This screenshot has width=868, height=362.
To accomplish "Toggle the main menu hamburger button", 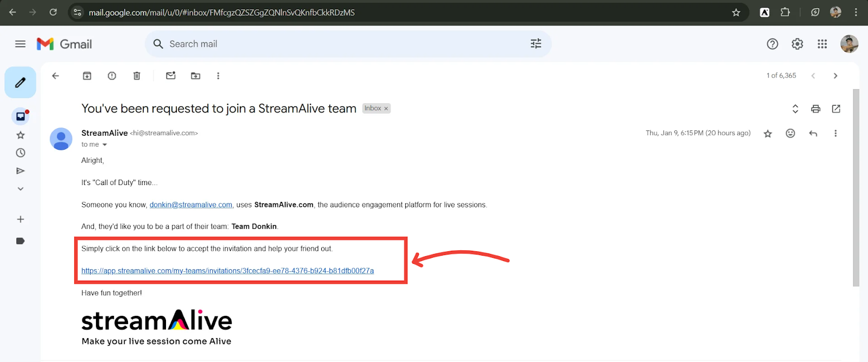I will point(21,44).
